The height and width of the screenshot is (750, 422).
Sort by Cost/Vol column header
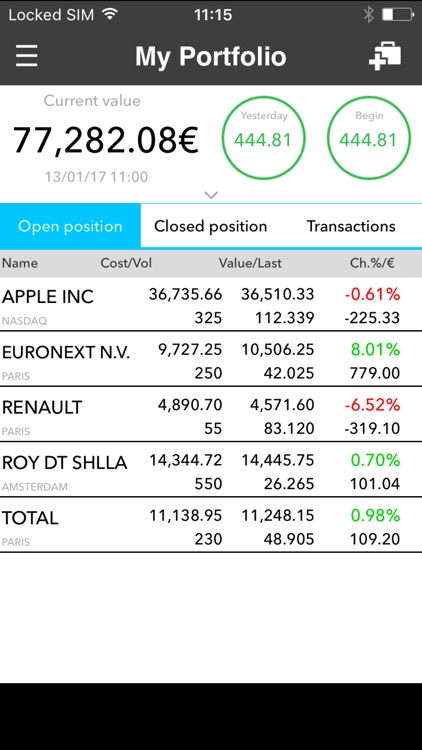[x=126, y=263]
